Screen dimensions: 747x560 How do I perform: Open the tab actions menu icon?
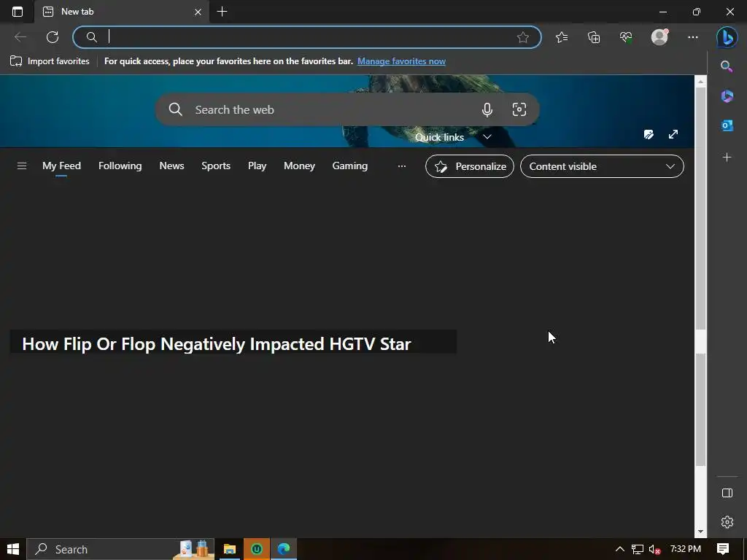(18, 12)
